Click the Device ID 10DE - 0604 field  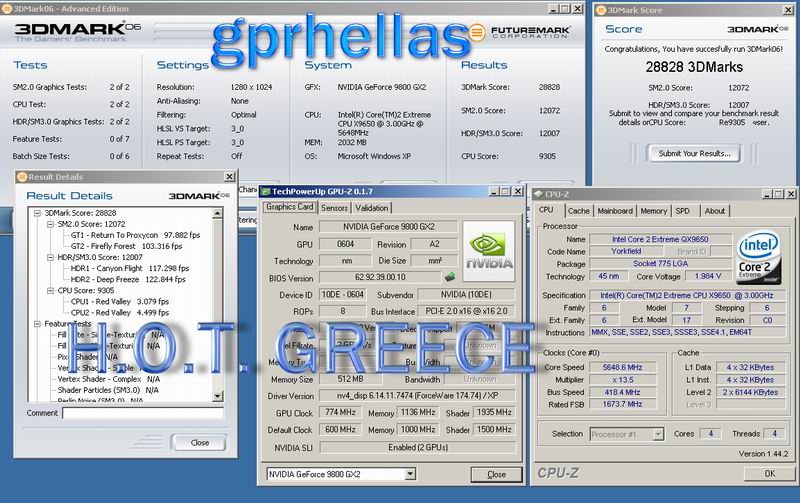click(342, 294)
